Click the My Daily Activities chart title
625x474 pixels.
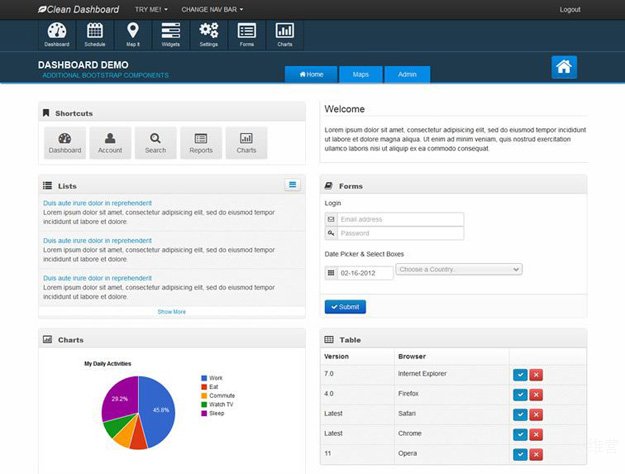click(108, 364)
